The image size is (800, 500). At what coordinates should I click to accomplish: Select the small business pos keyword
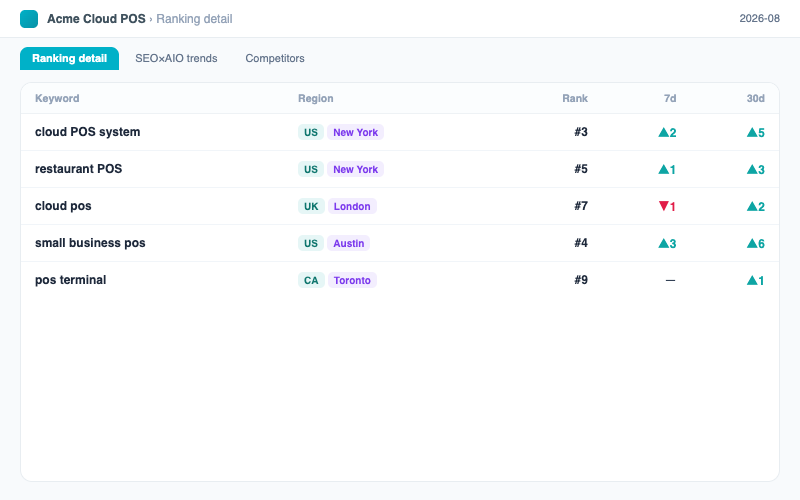coord(90,243)
